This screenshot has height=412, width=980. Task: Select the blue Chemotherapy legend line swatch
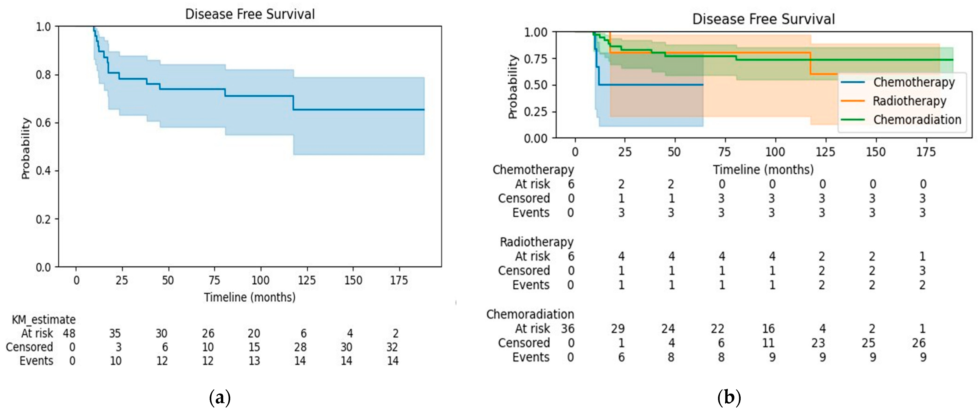pyautogui.click(x=853, y=82)
